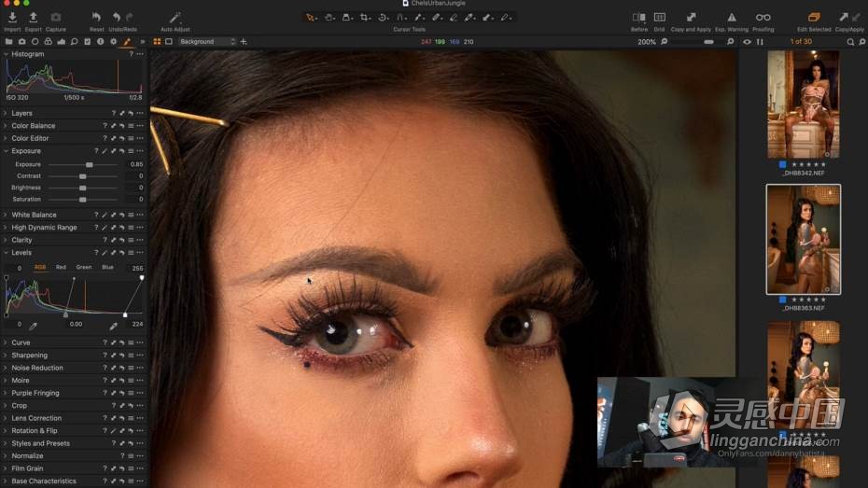This screenshot has width=868, height=488.
Task: Open the Details magnifier tool tab
Action: click(74, 41)
